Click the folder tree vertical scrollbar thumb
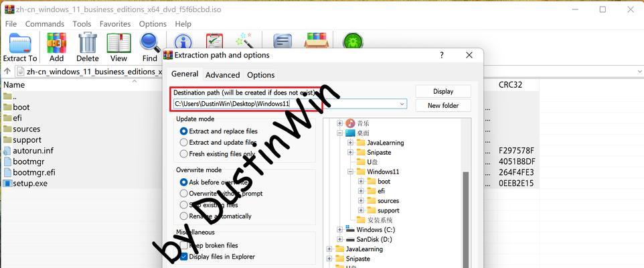Viewport: 644px width, 268px height. coord(466,220)
